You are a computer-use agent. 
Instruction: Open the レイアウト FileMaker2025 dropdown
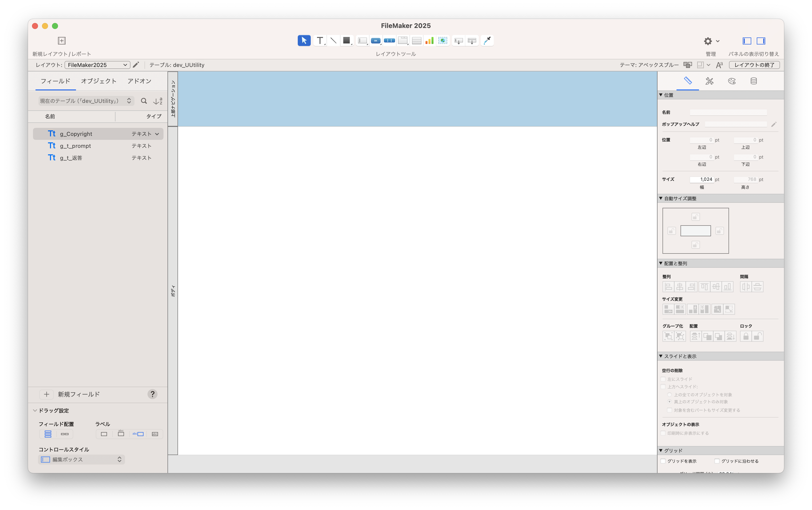point(97,65)
